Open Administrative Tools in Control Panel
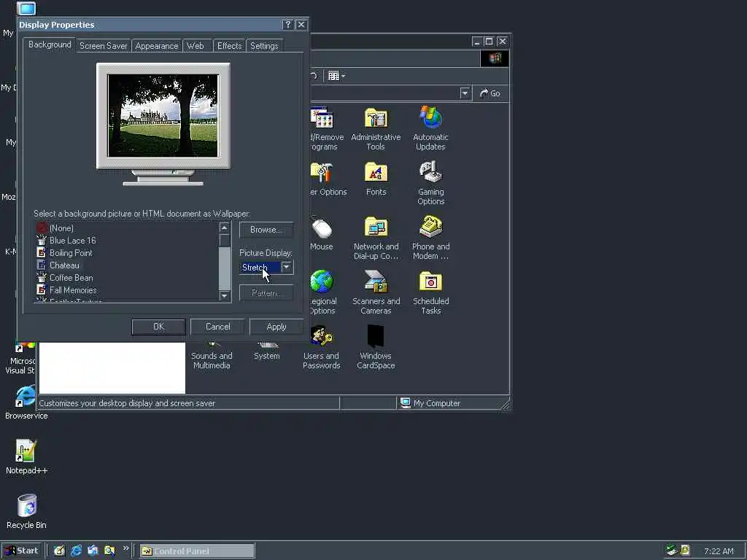 tap(376, 128)
